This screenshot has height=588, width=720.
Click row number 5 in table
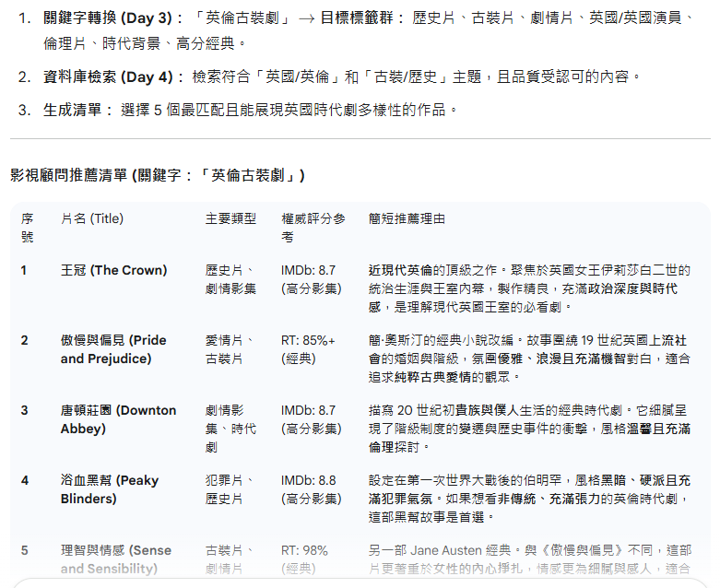pyautogui.click(x=24, y=550)
